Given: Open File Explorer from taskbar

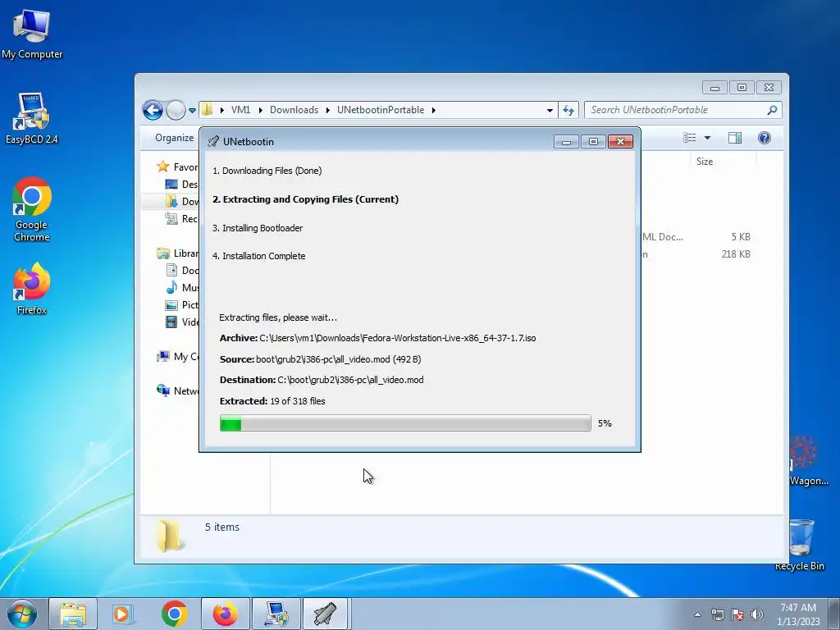Looking at the screenshot, I should (x=73, y=614).
